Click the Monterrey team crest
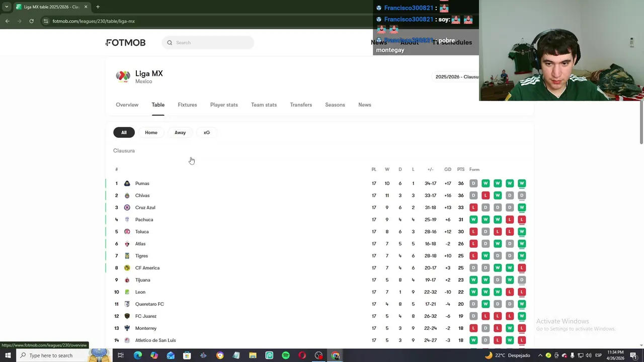 (x=127, y=328)
